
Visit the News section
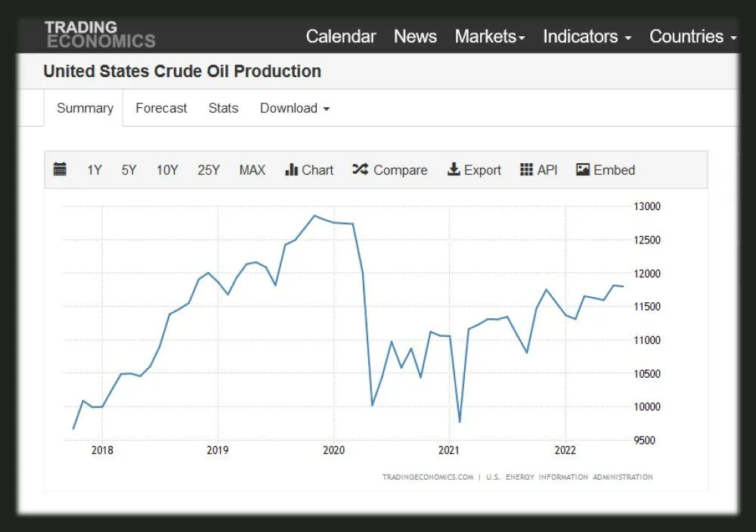click(415, 36)
